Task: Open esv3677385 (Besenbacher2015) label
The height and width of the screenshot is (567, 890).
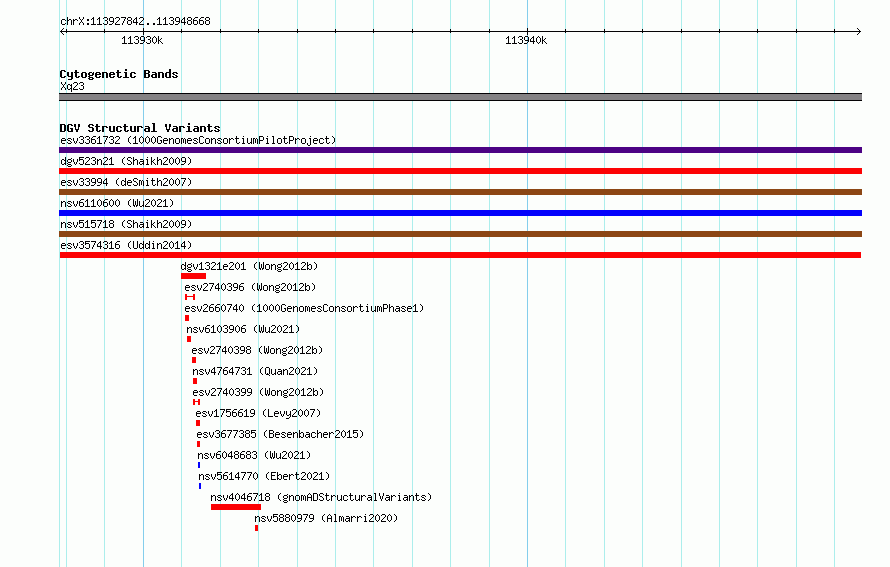Action: pos(280,434)
